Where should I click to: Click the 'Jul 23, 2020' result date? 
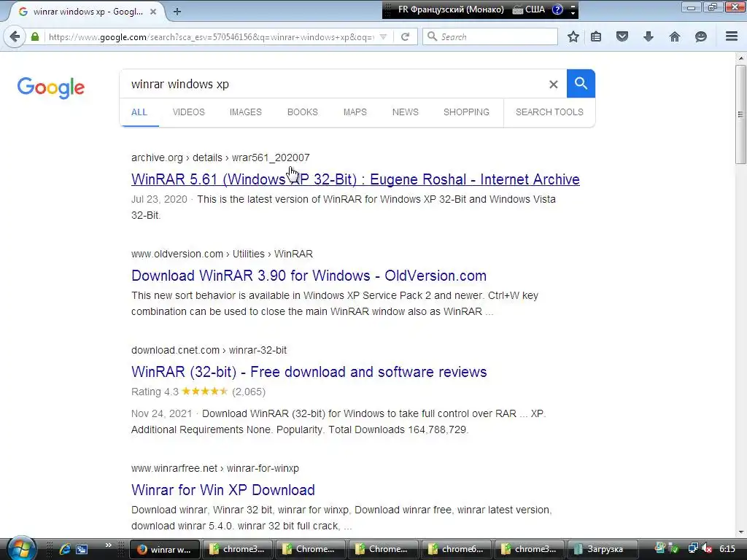coord(159,199)
